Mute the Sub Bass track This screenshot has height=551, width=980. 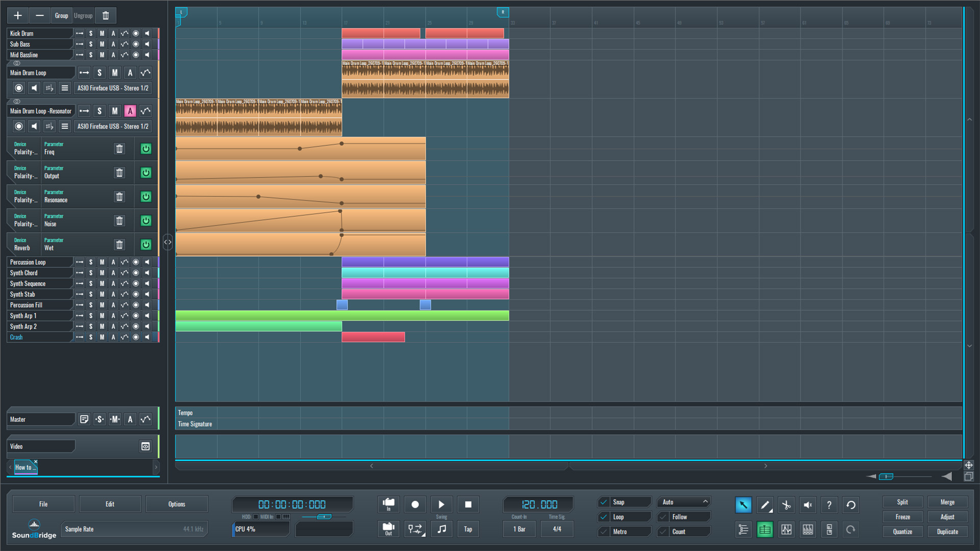click(102, 44)
